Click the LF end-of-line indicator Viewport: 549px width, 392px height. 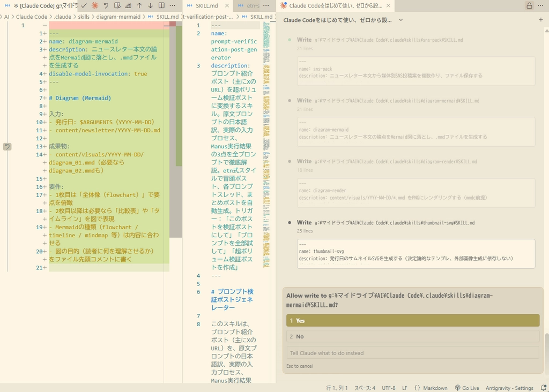(405, 388)
